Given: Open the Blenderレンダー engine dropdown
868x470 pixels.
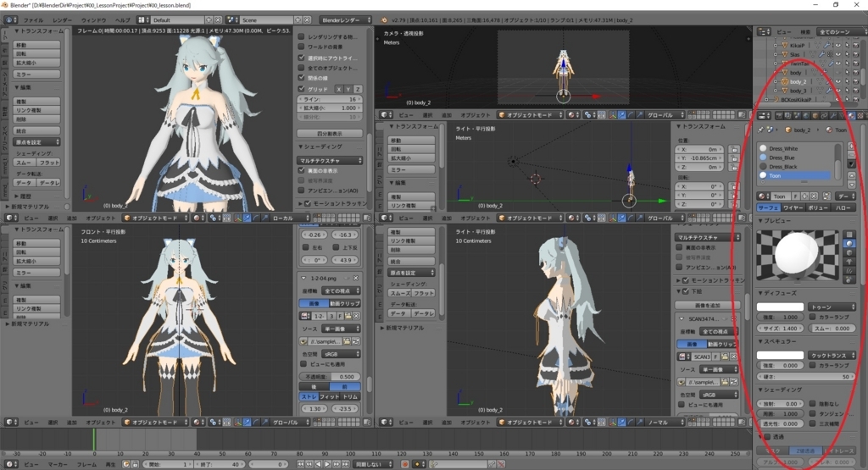Looking at the screenshot, I should 347,20.
